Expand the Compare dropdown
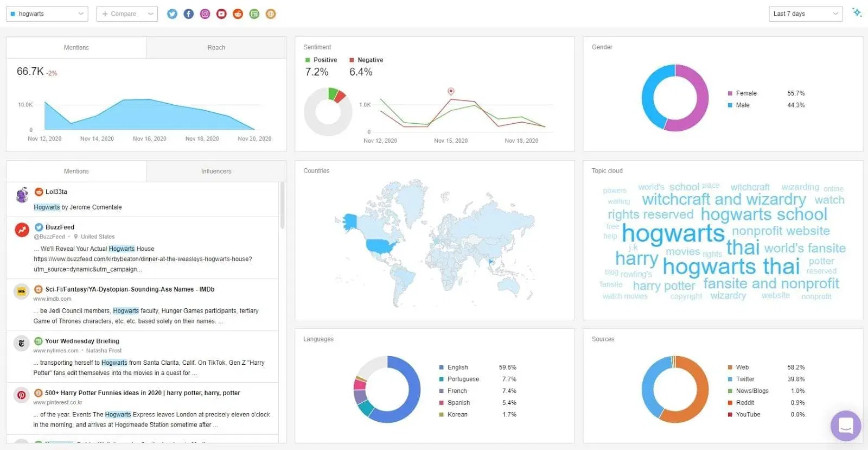Screen dimensions: 868x450 pyautogui.click(x=127, y=14)
